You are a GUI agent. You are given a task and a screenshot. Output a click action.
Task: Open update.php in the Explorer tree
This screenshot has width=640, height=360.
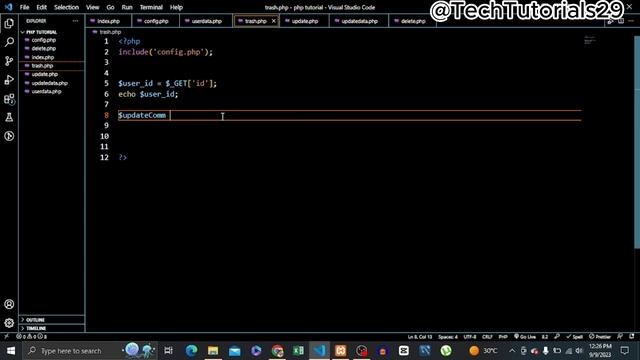coord(44,74)
